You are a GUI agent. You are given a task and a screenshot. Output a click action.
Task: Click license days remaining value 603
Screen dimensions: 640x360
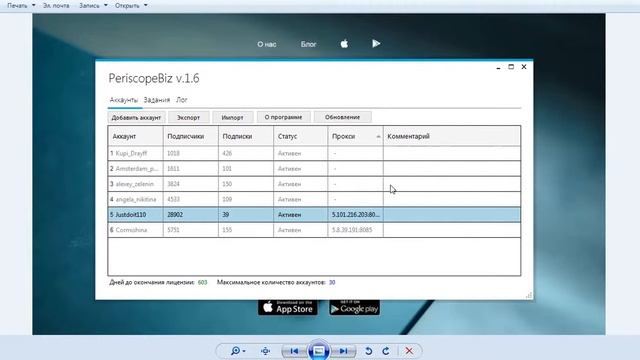(202, 282)
